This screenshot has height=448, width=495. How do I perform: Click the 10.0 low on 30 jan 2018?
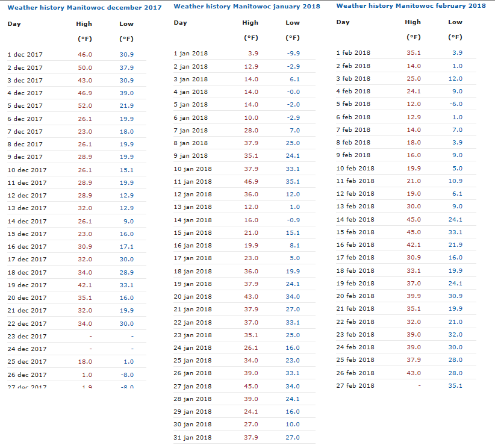pos(293,424)
